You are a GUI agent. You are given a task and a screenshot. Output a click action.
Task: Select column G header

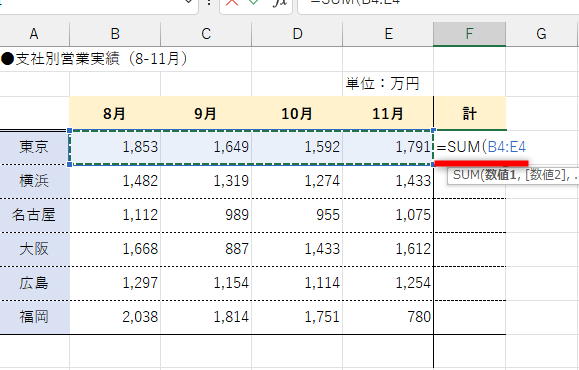(x=541, y=34)
